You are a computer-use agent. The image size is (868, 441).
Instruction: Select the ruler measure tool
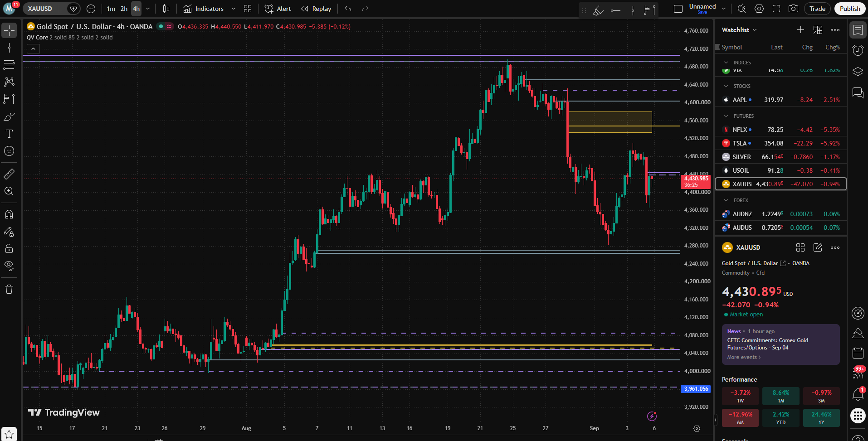[9, 174]
